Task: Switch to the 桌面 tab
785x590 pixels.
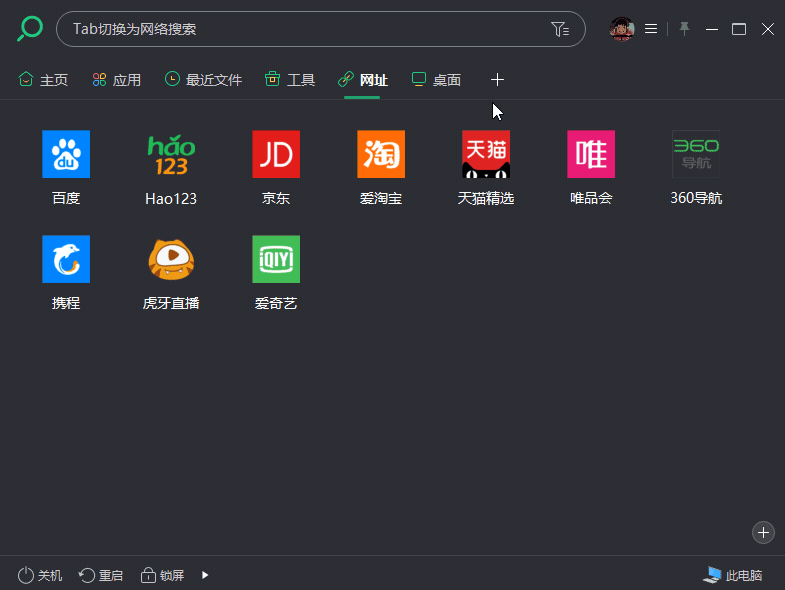Action: point(436,80)
